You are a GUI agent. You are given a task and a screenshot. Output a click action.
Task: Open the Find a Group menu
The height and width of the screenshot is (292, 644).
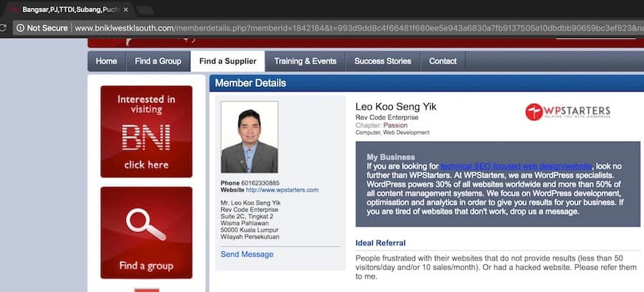157,61
